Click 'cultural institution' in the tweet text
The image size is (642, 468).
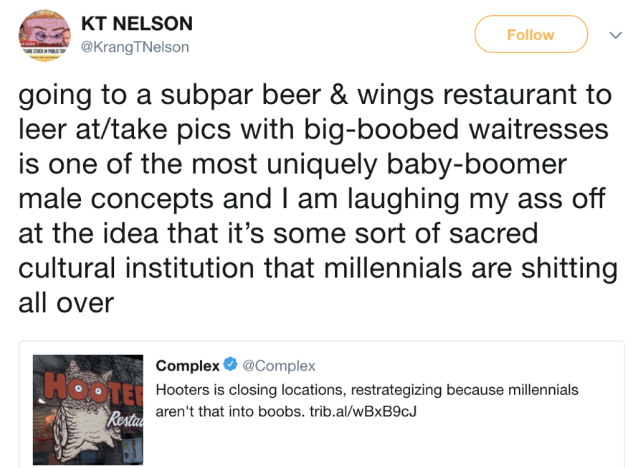[x=136, y=268]
